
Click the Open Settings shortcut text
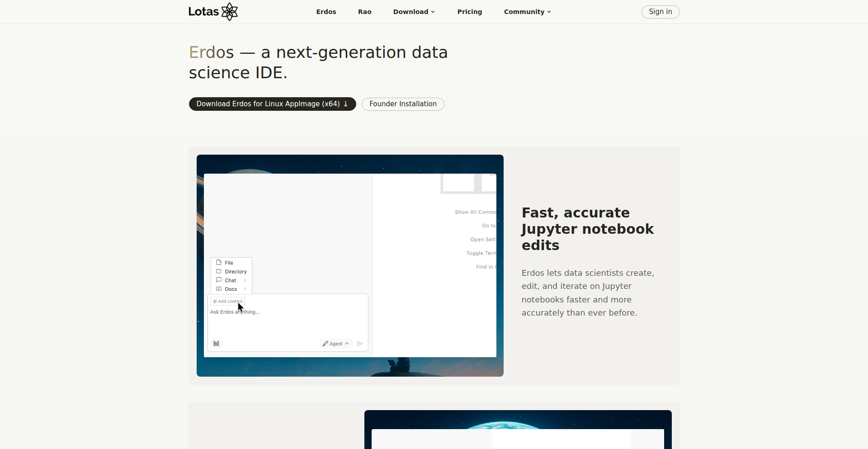coord(483,240)
